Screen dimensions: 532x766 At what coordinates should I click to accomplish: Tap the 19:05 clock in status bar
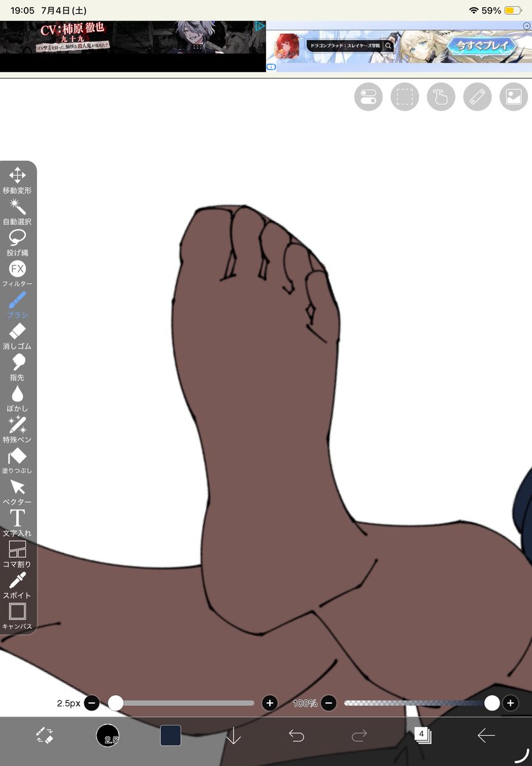pos(22,11)
